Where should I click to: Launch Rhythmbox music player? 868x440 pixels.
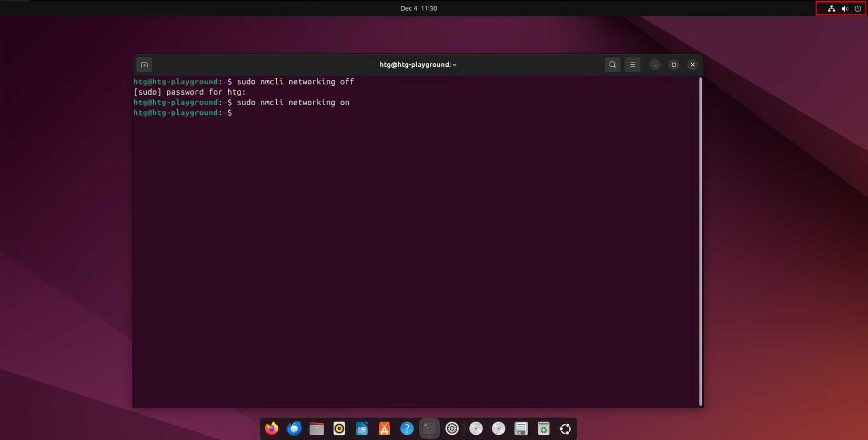point(339,428)
